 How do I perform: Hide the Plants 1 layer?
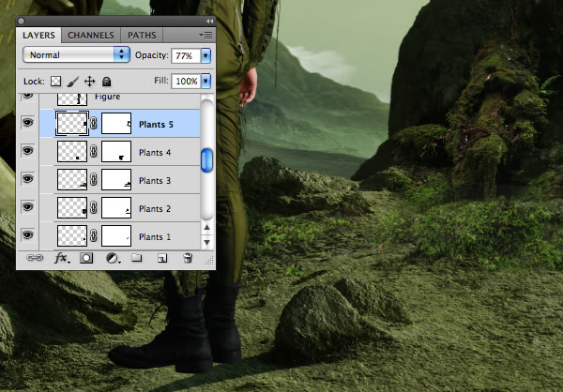point(27,234)
